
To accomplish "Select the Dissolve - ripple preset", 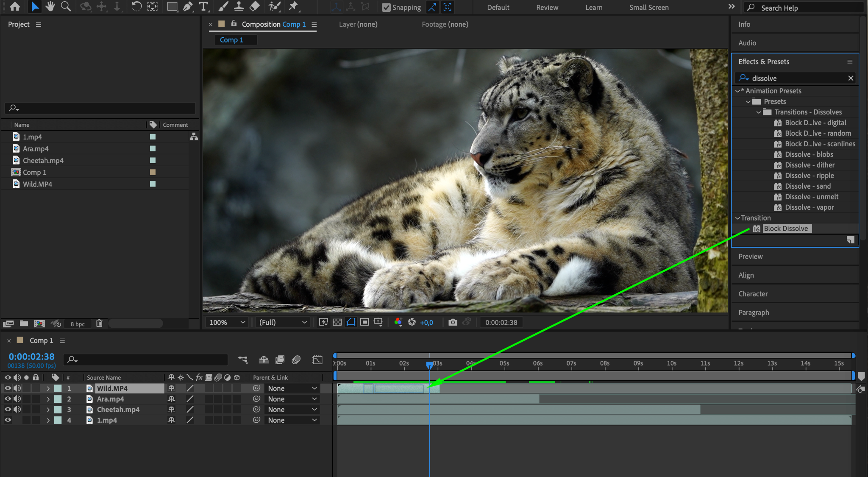I will (809, 176).
